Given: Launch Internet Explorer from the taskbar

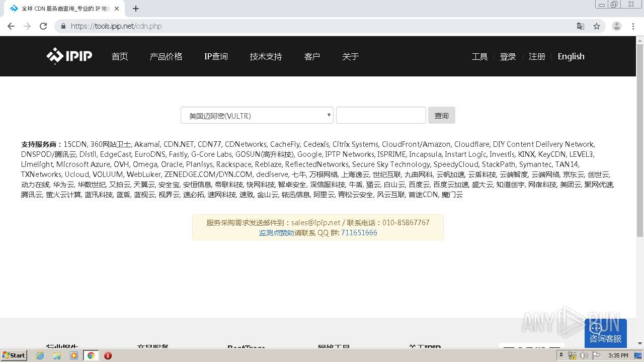Looking at the screenshot, I should tap(40, 355).
